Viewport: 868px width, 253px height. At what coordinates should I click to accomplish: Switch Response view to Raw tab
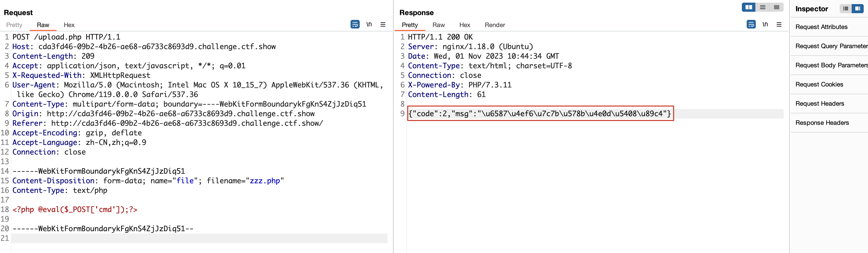(438, 25)
